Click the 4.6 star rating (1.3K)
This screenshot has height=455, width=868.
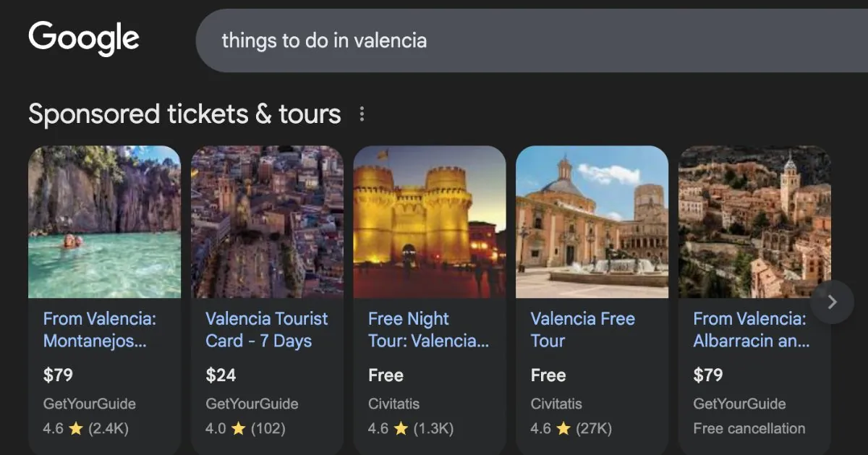[x=410, y=428]
